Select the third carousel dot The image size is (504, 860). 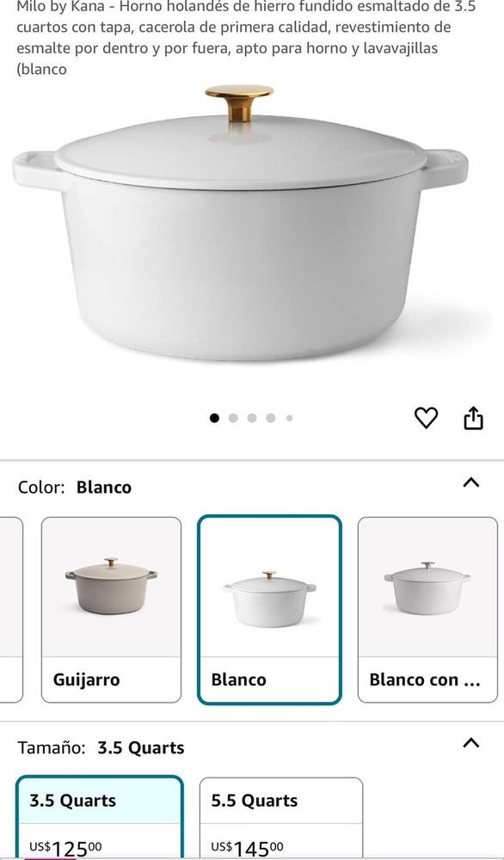pyautogui.click(x=251, y=418)
